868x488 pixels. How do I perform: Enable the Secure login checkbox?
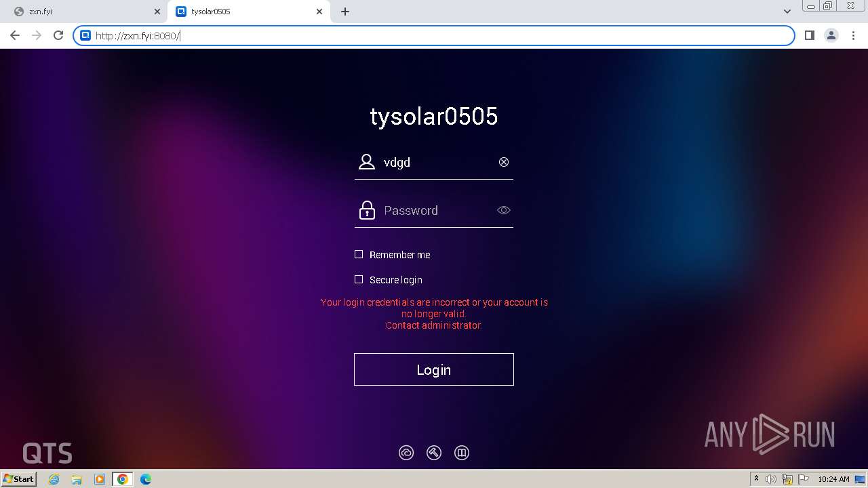pyautogui.click(x=359, y=279)
